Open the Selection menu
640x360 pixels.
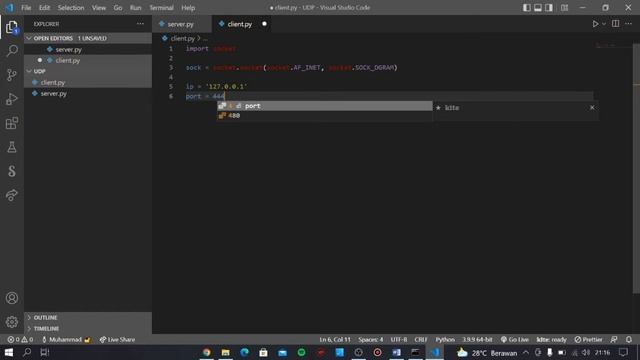coord(71,8)
